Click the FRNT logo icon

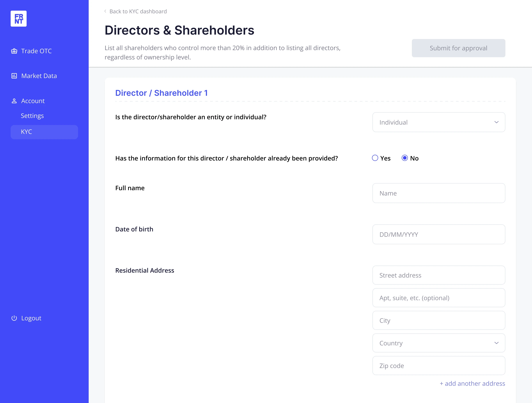[19, 19]
